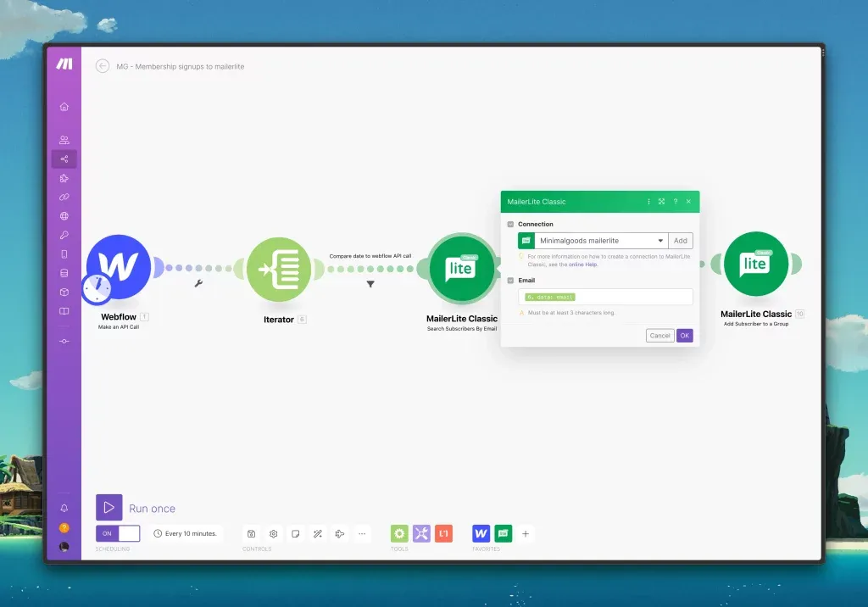Open the Notes icon in controls
Viewport: 868px width, 607px height.
pos(296,534)
